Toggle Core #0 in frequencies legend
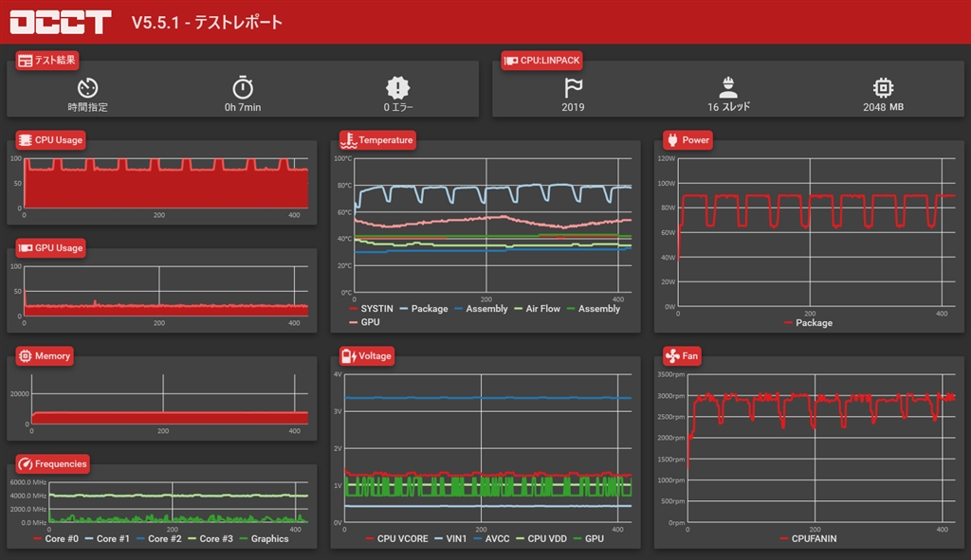Image resolution: width=971 pixels, height=560 pixels. tap(56, 539)
